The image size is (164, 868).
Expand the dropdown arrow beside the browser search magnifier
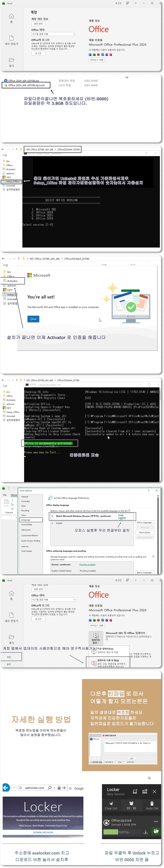pyautogui.click(x=54, y=788)
